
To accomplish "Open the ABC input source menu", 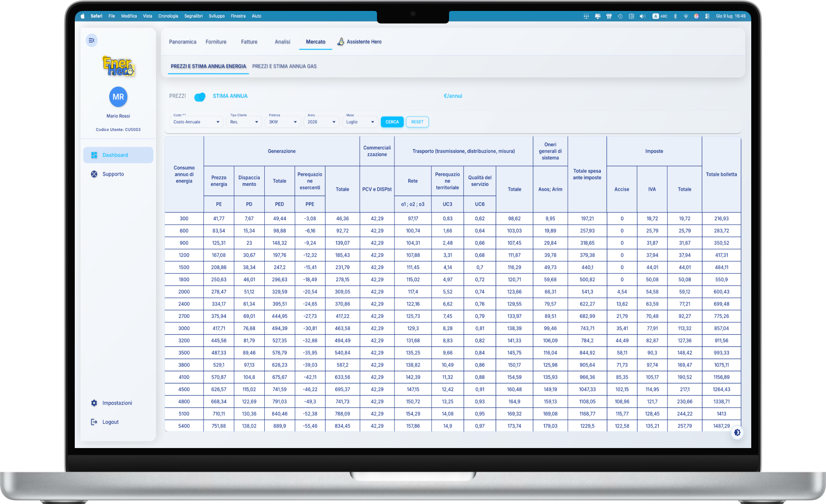I will point(660,16).
